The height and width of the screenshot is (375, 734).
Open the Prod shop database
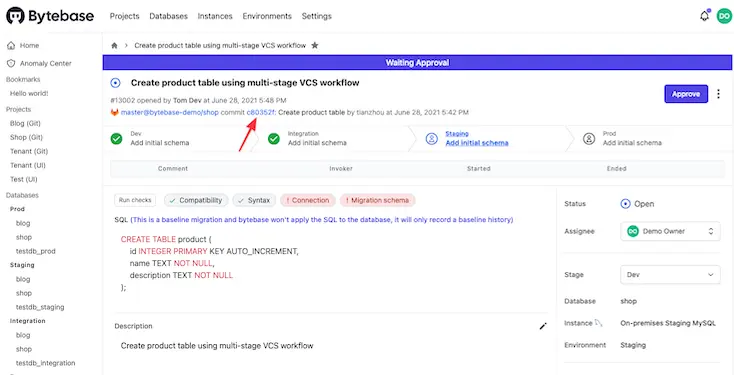(24, 237)
